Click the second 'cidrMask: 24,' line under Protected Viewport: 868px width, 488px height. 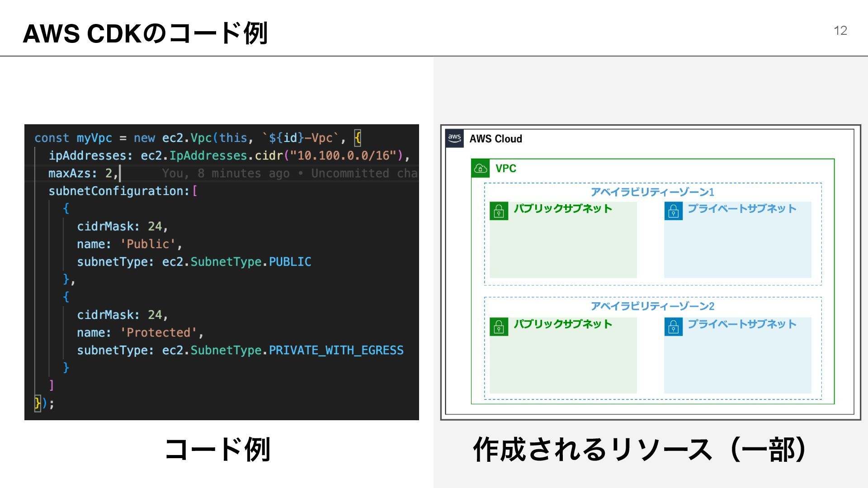coord(123,315)
